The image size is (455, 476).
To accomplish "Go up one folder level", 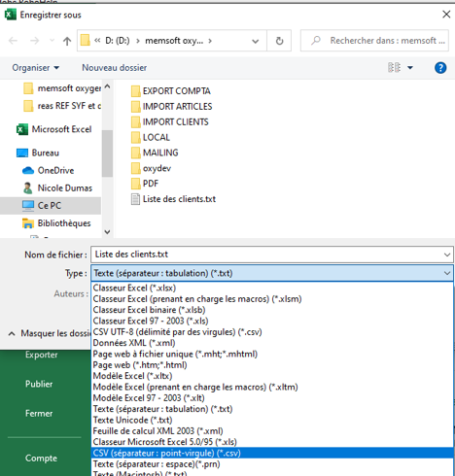I will point(67,41).
